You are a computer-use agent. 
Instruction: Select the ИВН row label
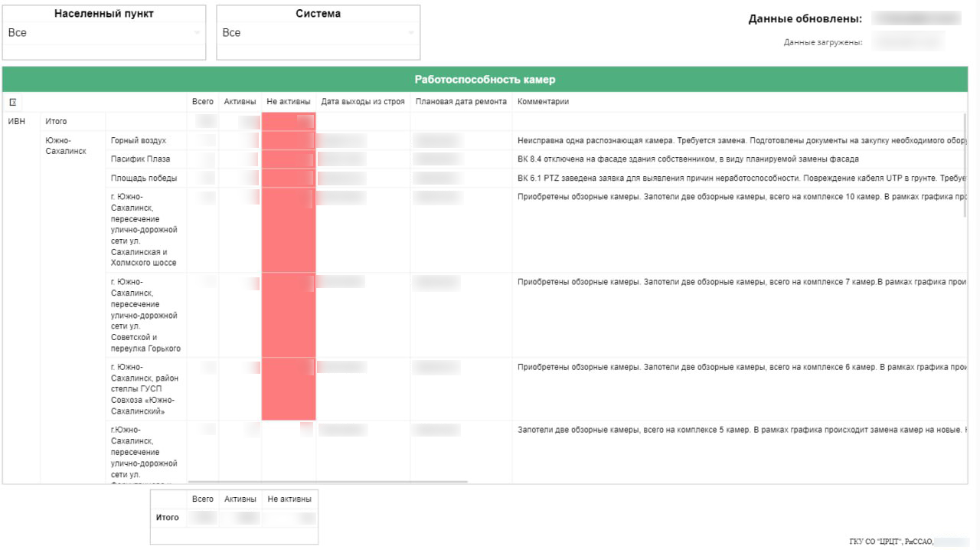click(x=16, y=122)
